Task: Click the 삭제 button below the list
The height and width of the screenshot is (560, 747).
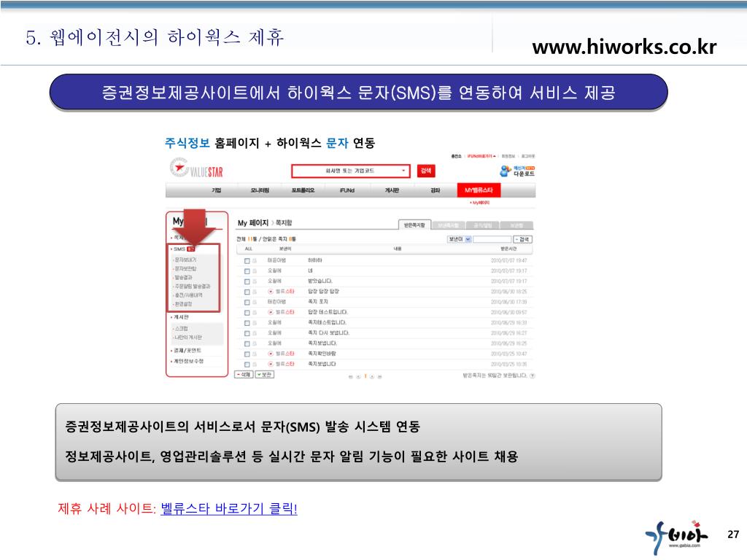Action: point(244,375)
